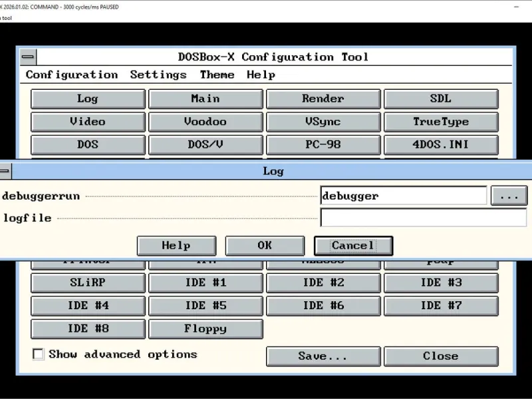This screenshot has height=399, width=532.
Task: Confirm the Log dialog with OK
Action: click(x=265, y=245)
